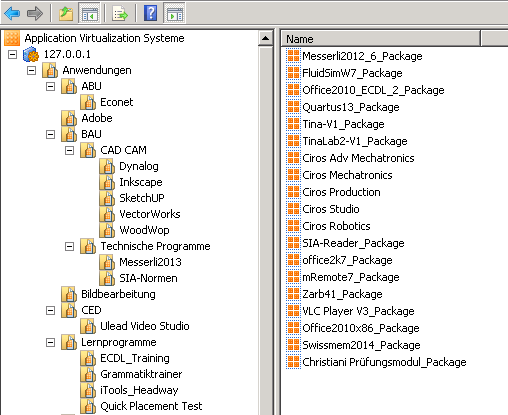The width and height of the screenshot is (508, 415).
Task: Select SketchUP in the tree
Action: point(142,198)
